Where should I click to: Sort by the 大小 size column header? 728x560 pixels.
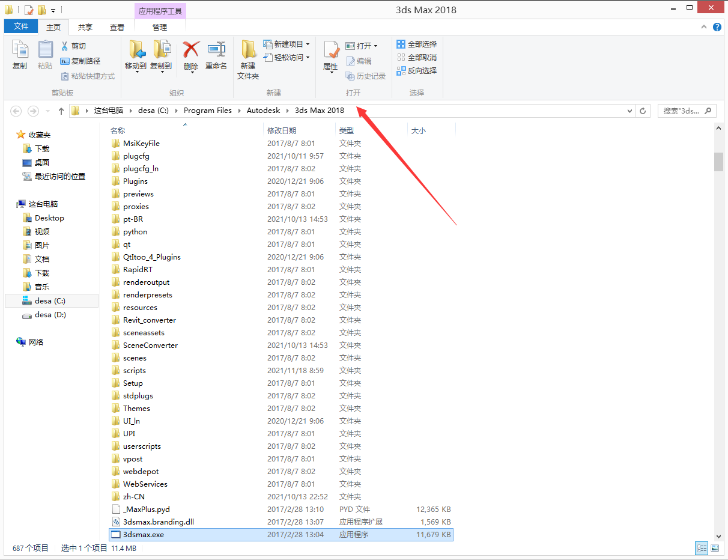tap(419, 130)
